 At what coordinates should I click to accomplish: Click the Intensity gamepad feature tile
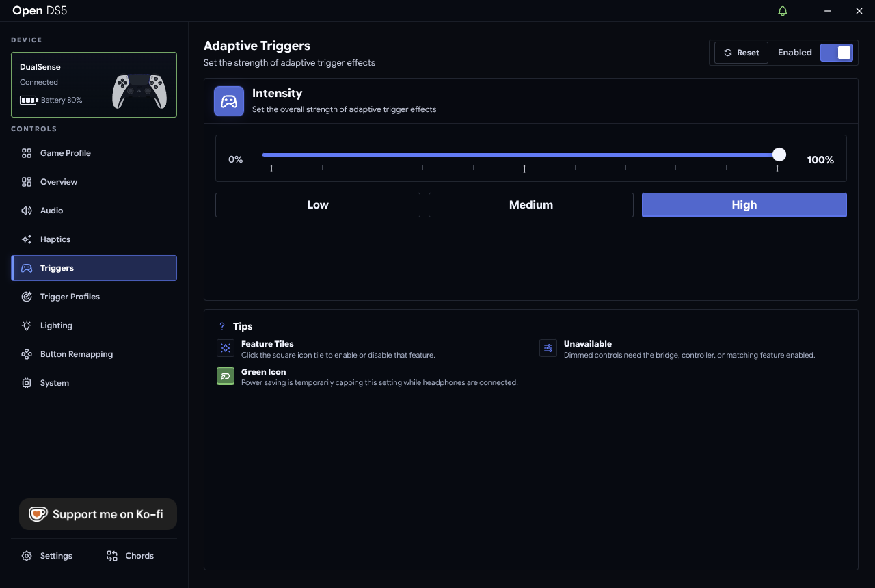pos(229,101)
